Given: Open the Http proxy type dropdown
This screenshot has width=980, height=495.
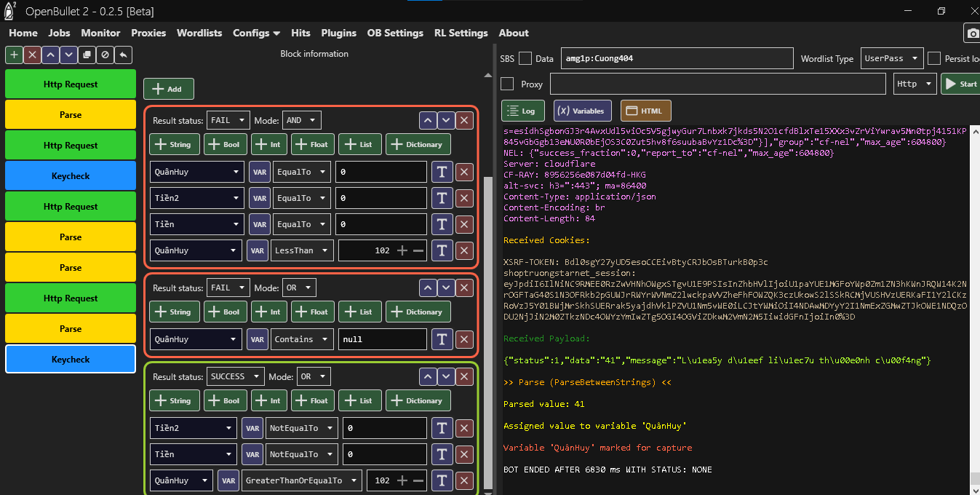Looking at the screenshot, I should [914, 84].
